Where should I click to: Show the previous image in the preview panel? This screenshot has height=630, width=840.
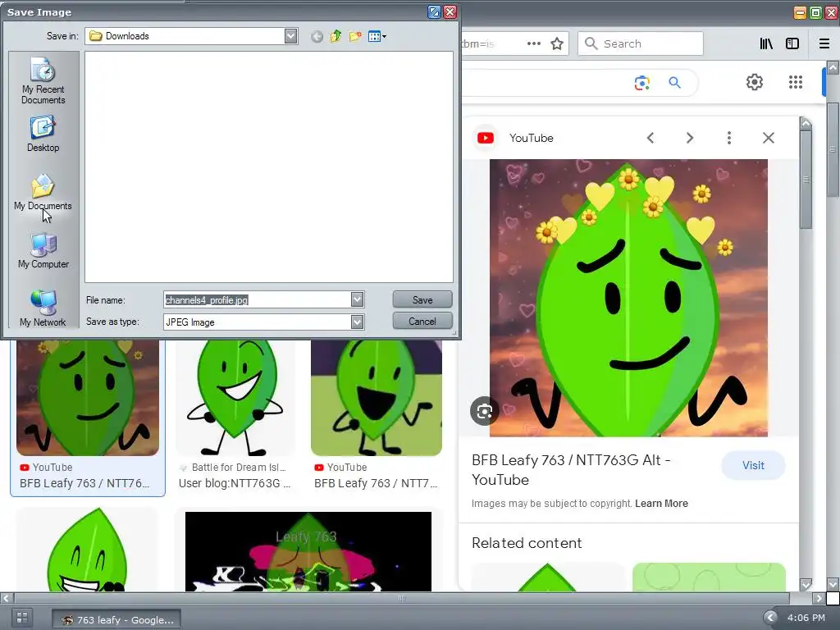651,138
